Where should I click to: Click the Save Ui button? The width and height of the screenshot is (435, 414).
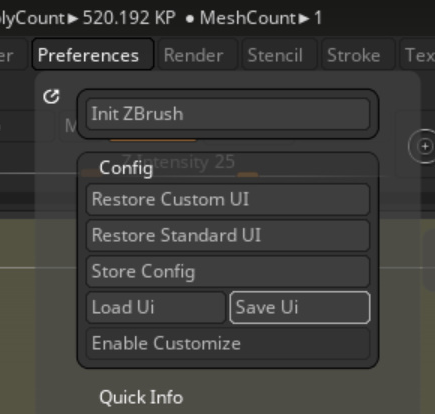(300, 307)
